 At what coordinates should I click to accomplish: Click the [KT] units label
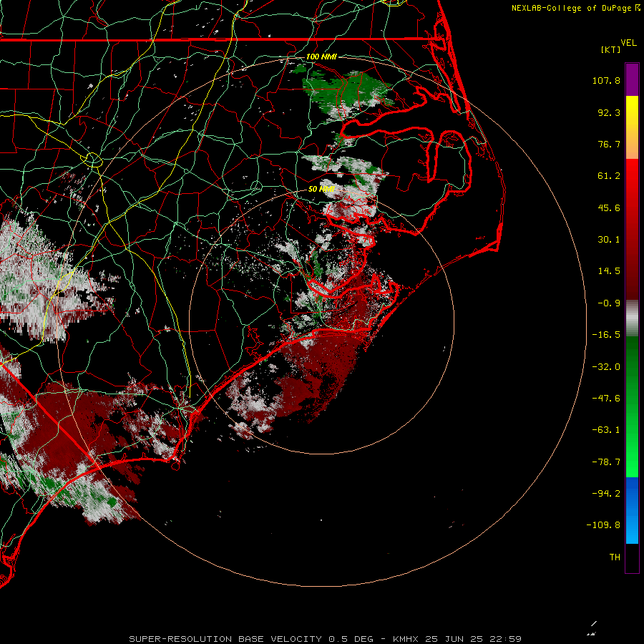tap(611, 49)
